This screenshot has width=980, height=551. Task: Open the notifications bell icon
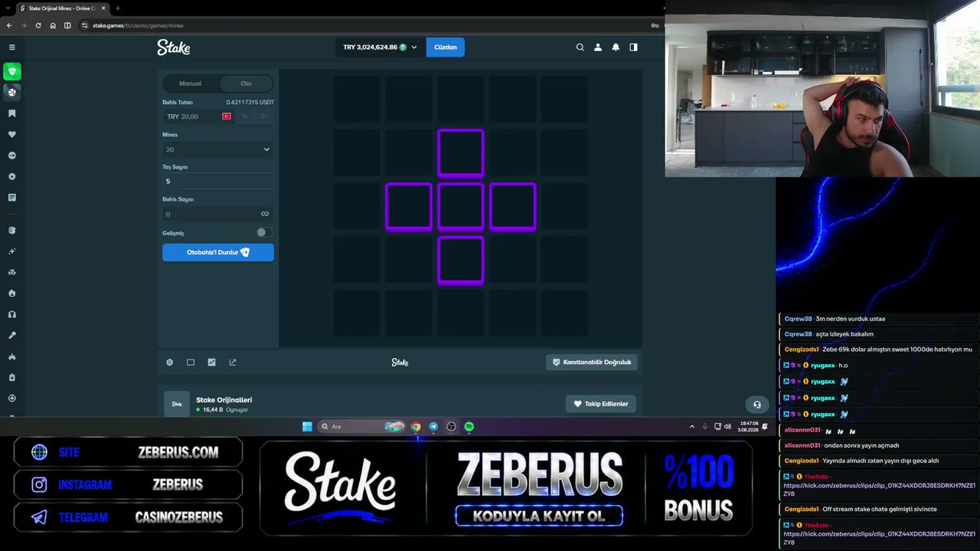pyautogui.click(x=616, y=47)
